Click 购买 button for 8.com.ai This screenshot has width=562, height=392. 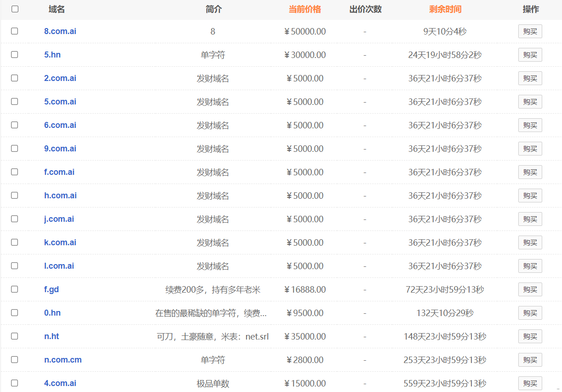530,31
